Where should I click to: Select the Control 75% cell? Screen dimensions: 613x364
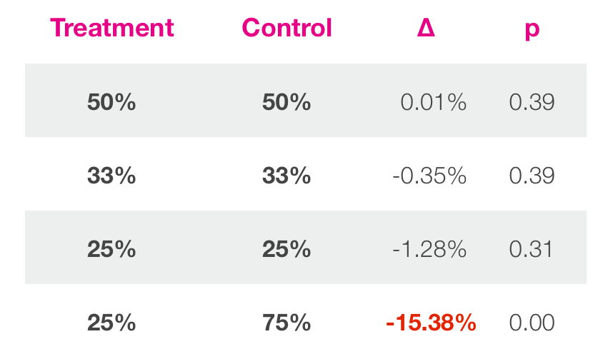[286, 323]
